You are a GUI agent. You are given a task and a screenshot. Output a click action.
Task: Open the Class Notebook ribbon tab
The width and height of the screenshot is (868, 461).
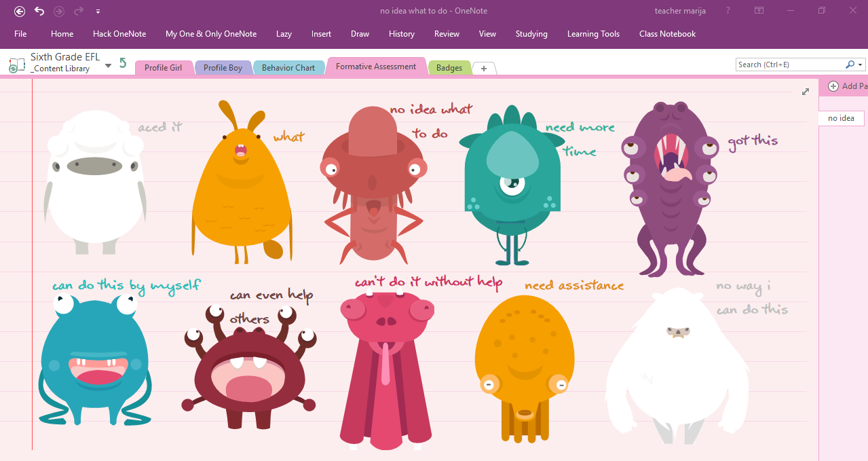[667, 34]
